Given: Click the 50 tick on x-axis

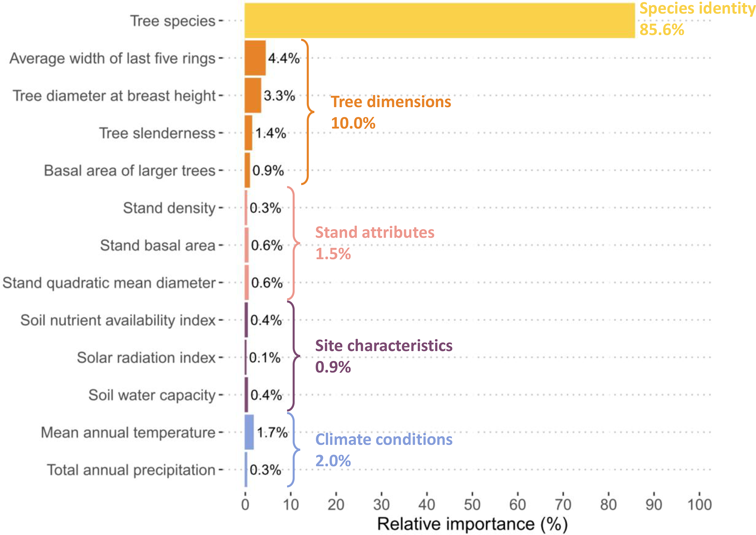Looking at the screenshot, I should (x=472, y=505).
